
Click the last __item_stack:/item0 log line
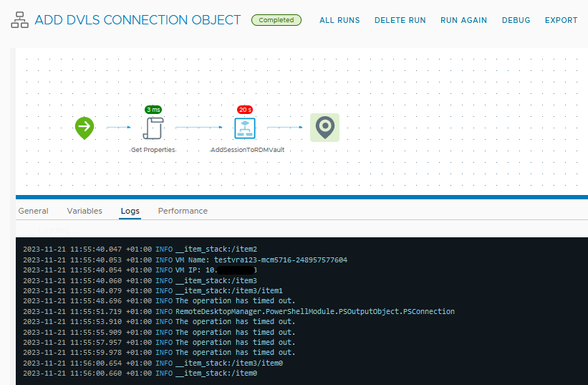[140, 374]
